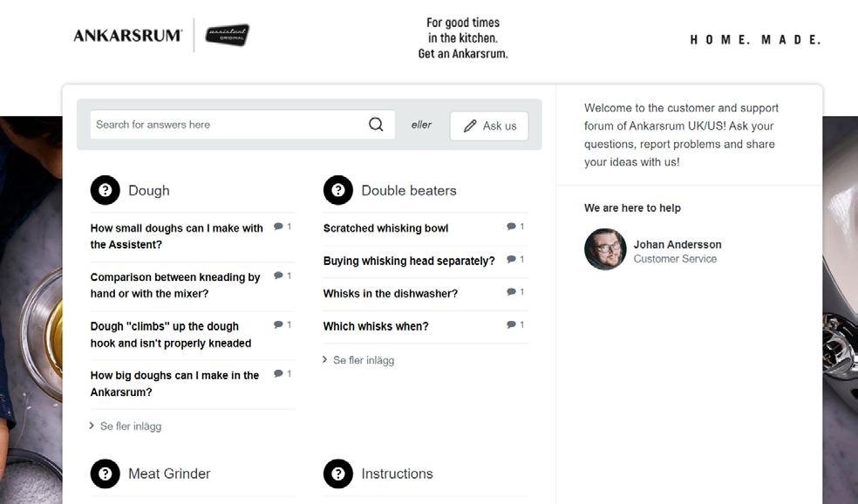Open 'Which whisks when?' post
Screen dimensions: 858x504
[376, 326]
